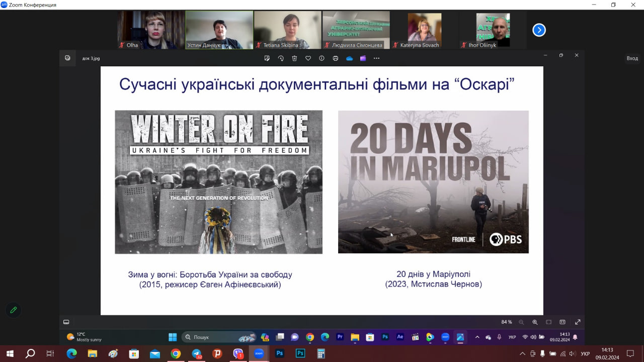This screenshot has width=644, height=362.
Task: Click the green pencil annotate button
Action: click(x=14, y=310)
